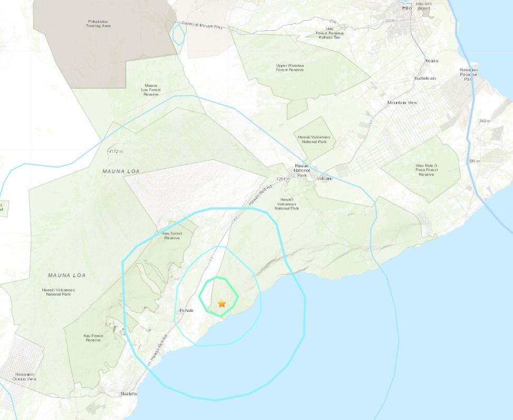The width and height of the screenshot is (513, 420).
Task: Click the 4172 m Mauna Loa summit marker
Action: point(116,151)
